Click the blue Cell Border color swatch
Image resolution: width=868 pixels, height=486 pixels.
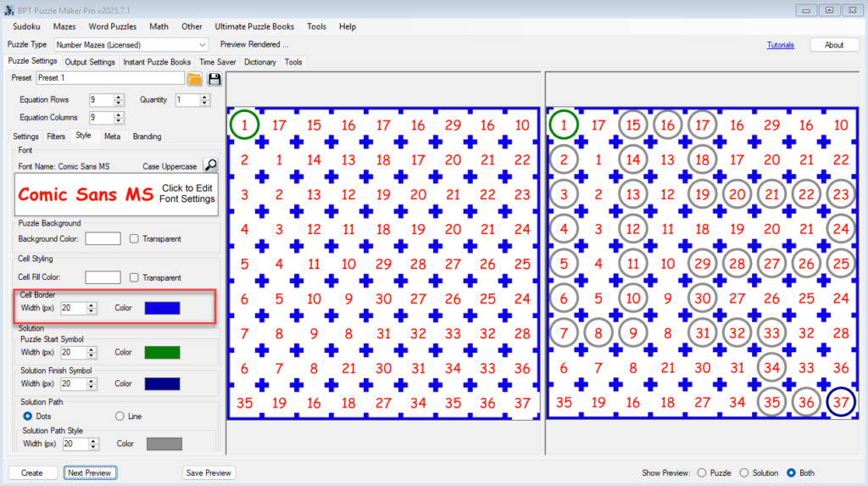pos(162,308)
